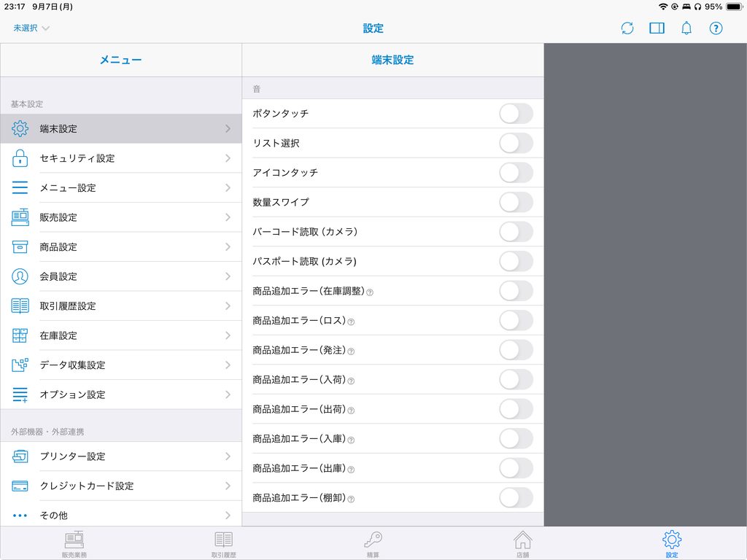Screen dimensions: 747x560
Task: Click the 端末設定 gear icon in menu
Action: click(x=20, y=128)
